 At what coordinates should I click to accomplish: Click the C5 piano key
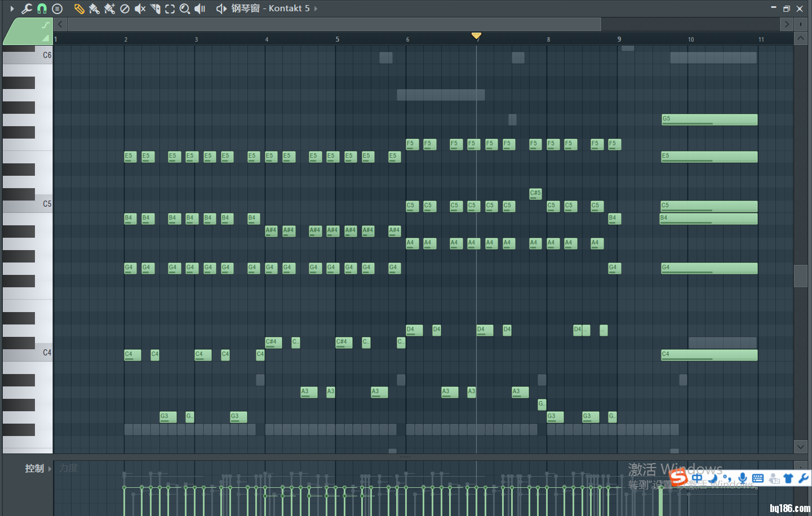click(x=28, y=204)
